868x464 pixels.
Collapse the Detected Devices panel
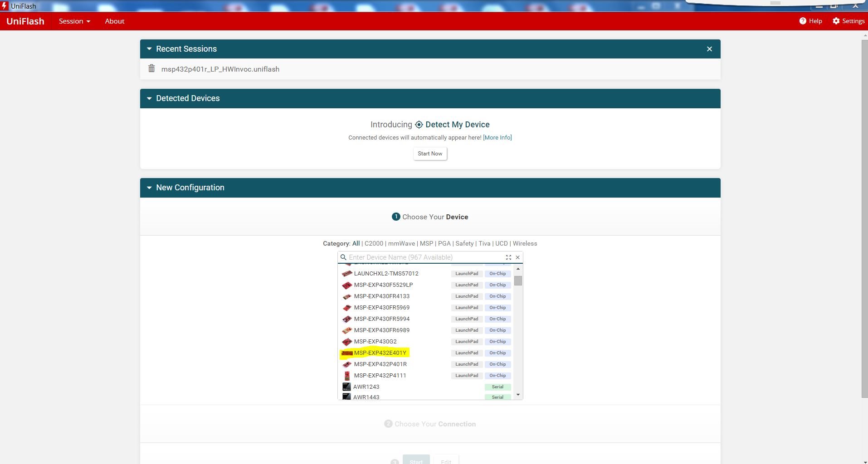click(x=149, y=98)
